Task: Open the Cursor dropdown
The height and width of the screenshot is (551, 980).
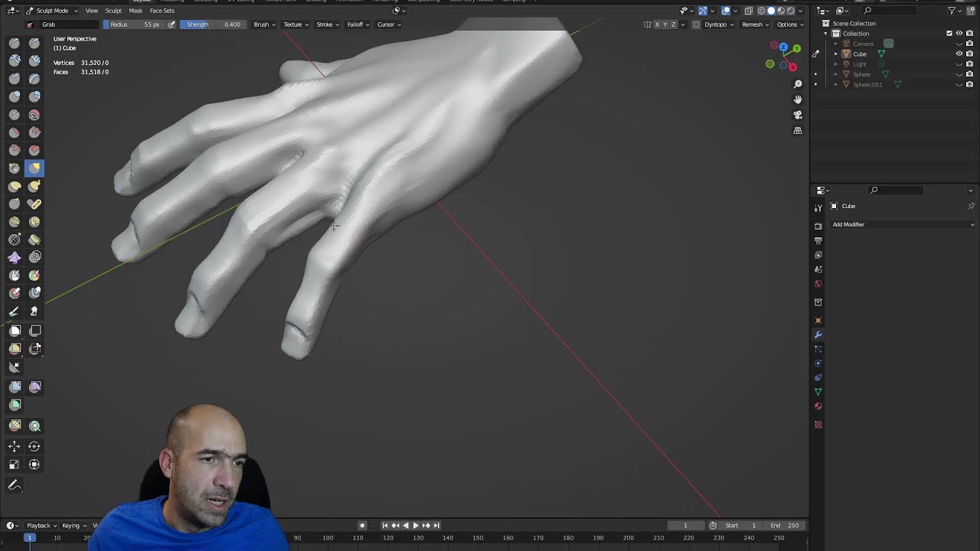Action: 388,24
